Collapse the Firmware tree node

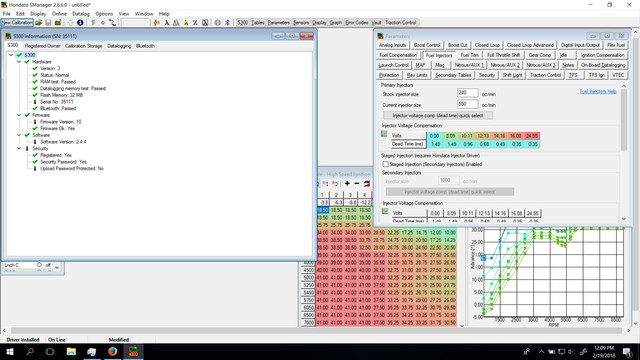coord(19,115)
